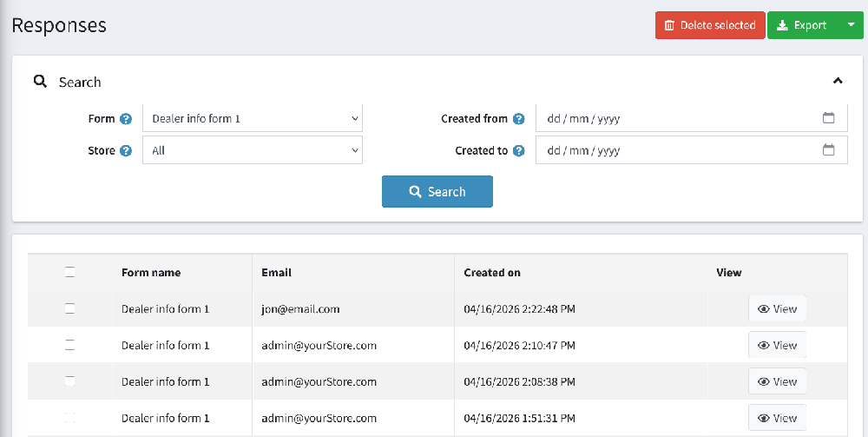Click the magnifier icon in the Search header
The width and height of the screenshot is (868, 437).
click(x=41, y=82)
